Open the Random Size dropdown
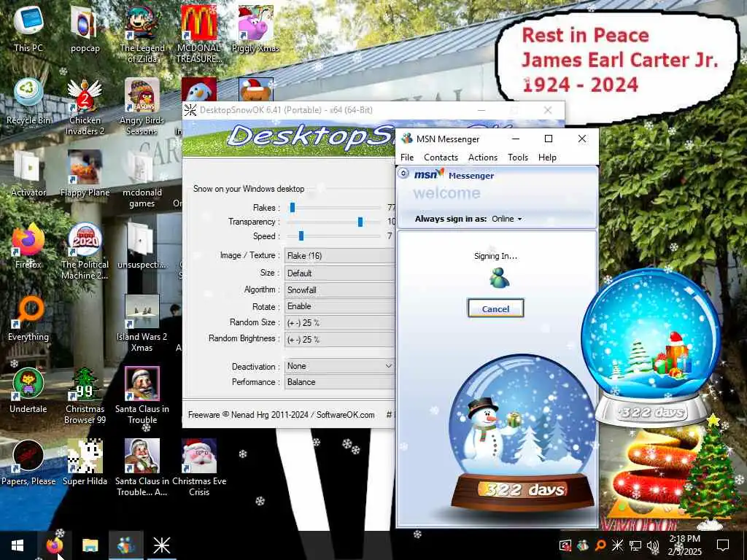 [340, 323]
